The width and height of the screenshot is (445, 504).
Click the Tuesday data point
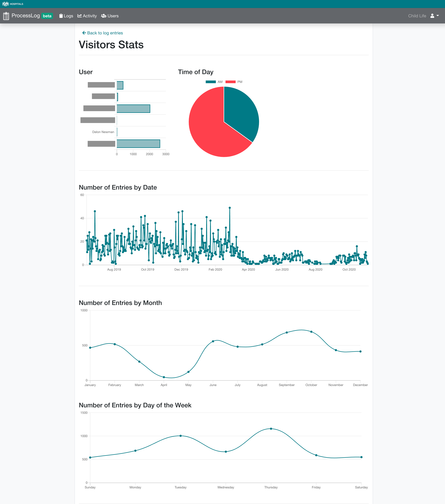pyautogui.click(x=181, y=436)
